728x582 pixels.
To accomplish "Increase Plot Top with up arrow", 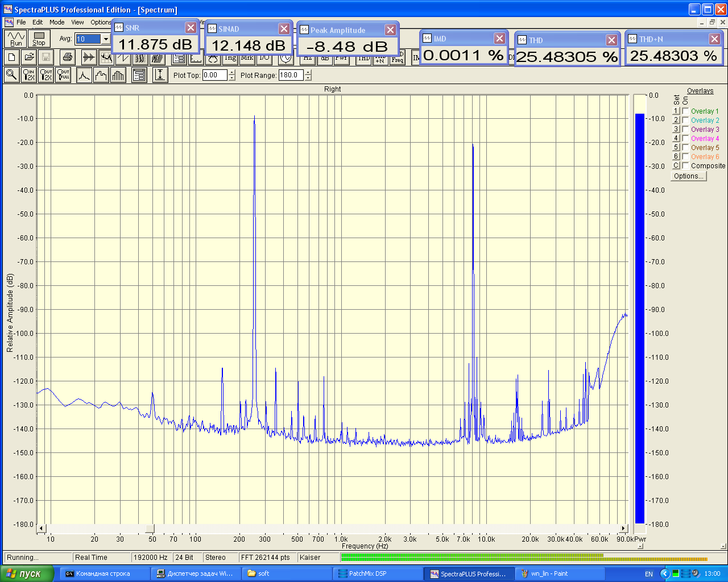I will [231, 72].
